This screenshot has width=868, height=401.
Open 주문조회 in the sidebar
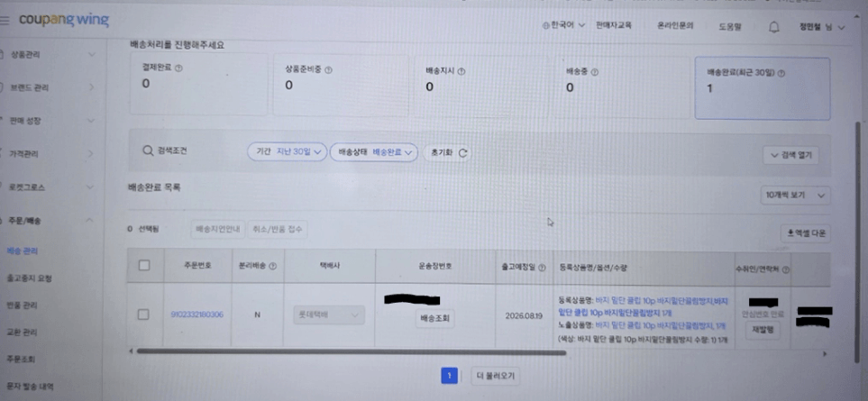click(x=21, y=360)
